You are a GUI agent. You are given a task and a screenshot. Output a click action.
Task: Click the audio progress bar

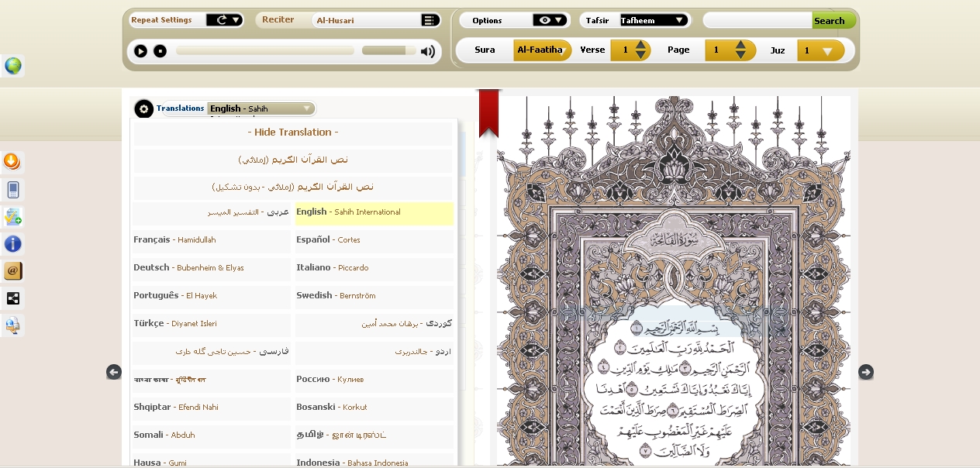265,50
